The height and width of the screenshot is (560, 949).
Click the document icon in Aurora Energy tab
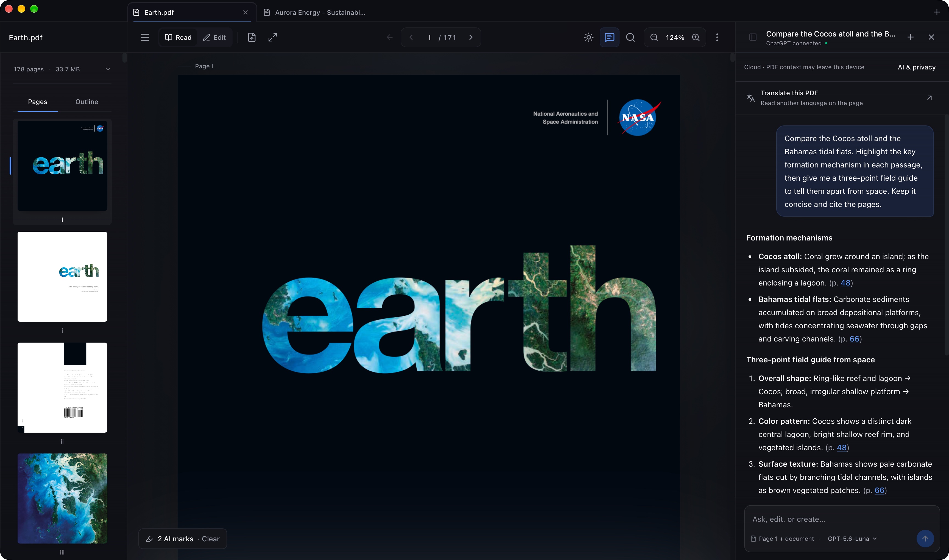click(267, 12)
